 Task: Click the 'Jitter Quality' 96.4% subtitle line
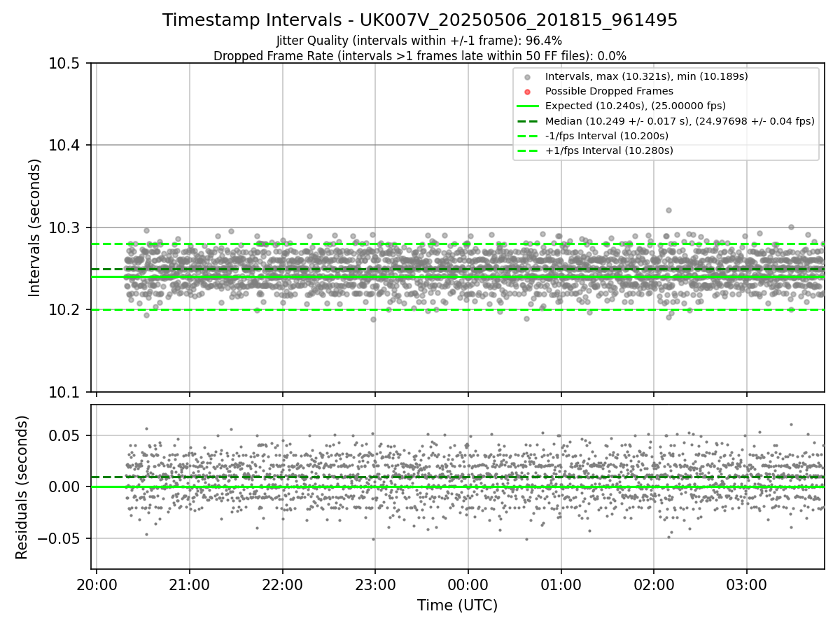tap(419, 41)
